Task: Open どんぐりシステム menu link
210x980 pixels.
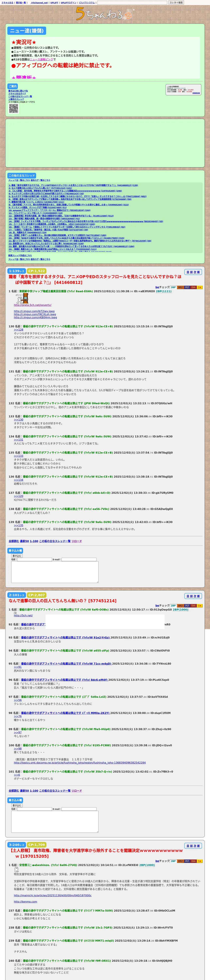Action: [x=87, y=3]
